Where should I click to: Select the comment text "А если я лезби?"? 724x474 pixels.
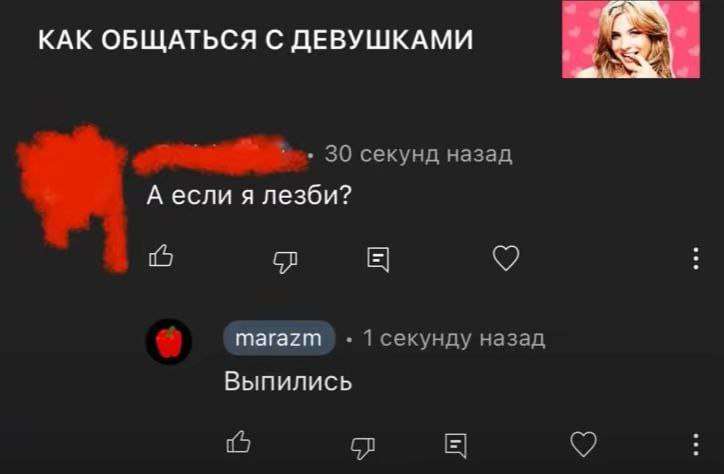coord(249,195)
